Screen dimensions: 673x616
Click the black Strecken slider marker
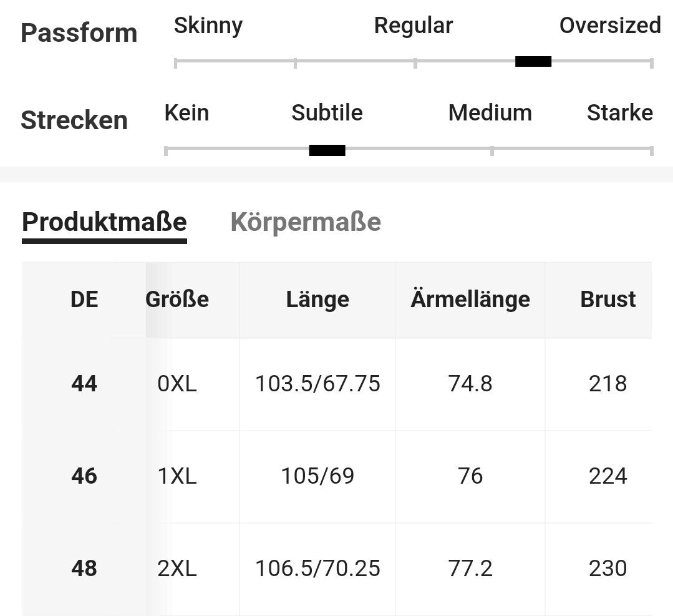[327, 150]
